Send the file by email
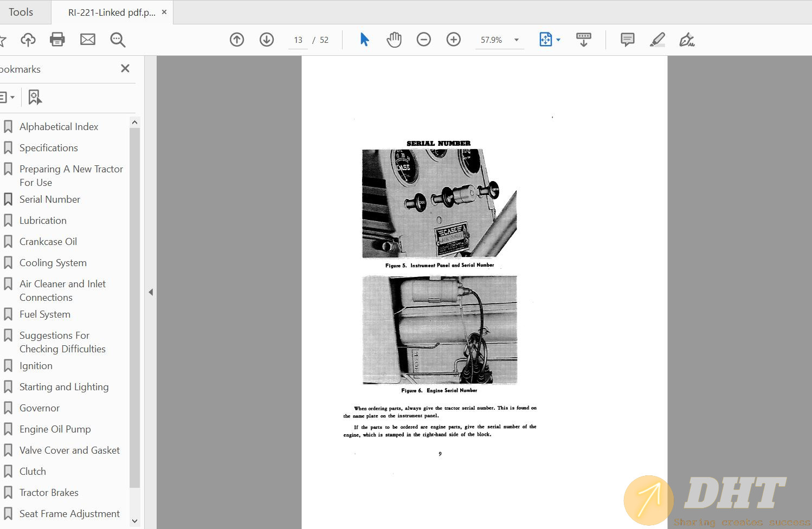This screenshot has height=529, width=812. 88,40
